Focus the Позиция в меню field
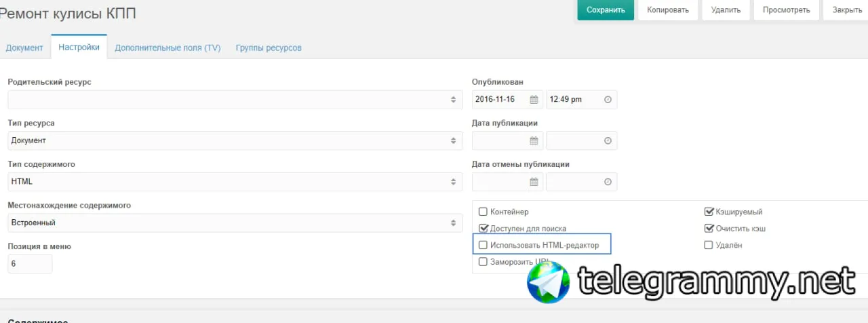The height and width of the screenshot is (323, 868). [x=30, y=264]
